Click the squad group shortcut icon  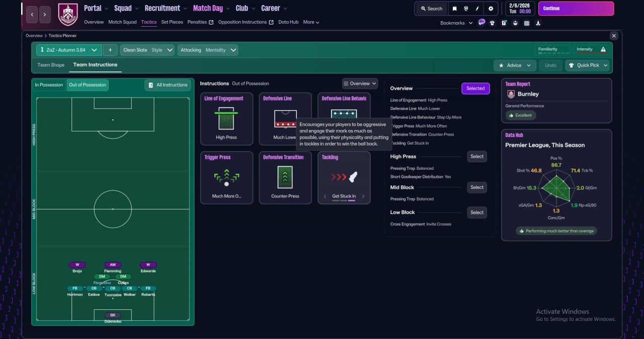(x=515, y=23)
